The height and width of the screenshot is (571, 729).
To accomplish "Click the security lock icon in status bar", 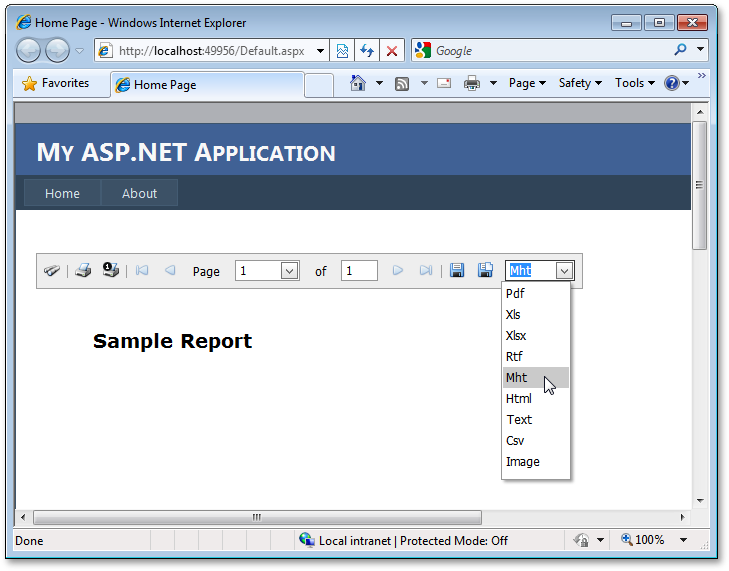I will 581,540.
